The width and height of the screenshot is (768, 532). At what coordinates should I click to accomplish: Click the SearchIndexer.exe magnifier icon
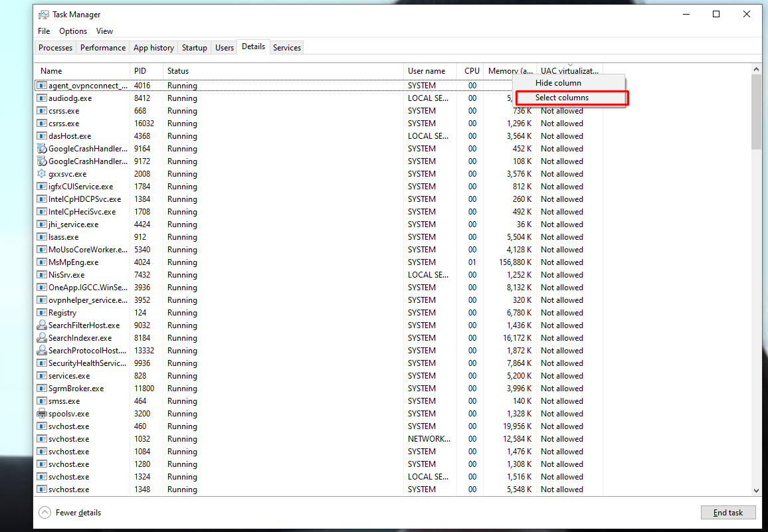[x=42, y=337]
